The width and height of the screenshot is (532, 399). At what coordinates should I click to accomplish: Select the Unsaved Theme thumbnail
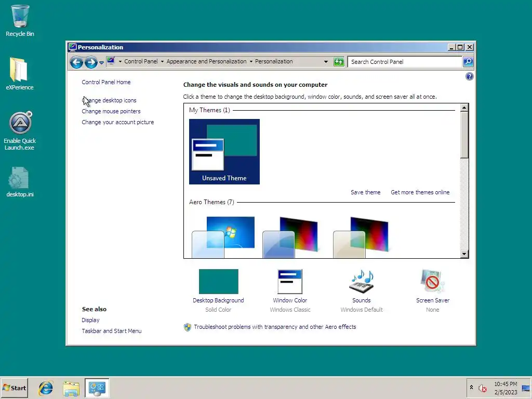[224, 152]
